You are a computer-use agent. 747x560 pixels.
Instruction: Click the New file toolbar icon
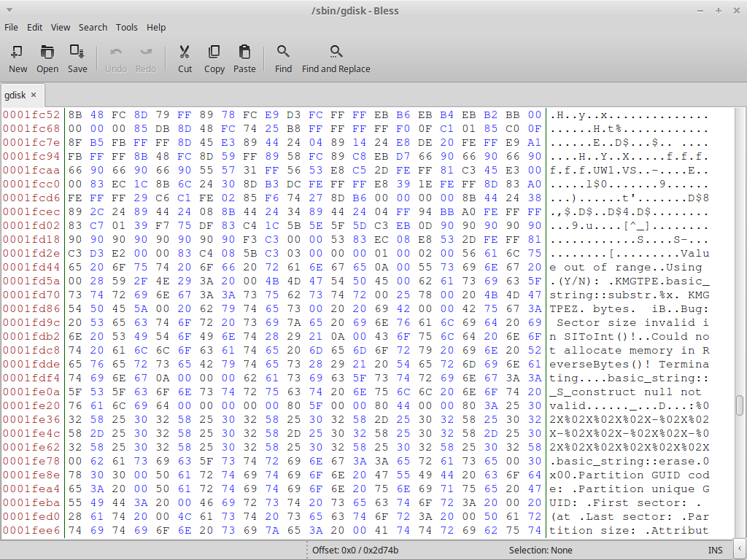click(x=18, y=58)
